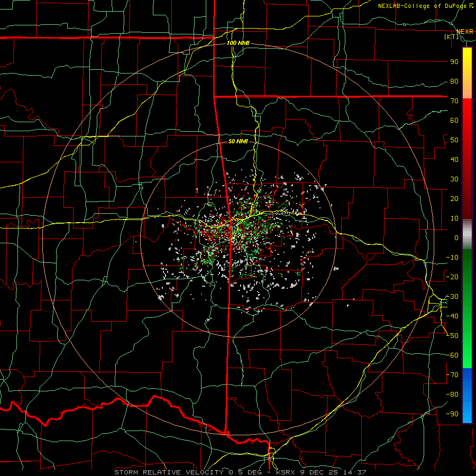This screenshot has width=476, height=476.
Task: Select the -10 scale value
Action: pyautogui.click(x=452, y=258)
